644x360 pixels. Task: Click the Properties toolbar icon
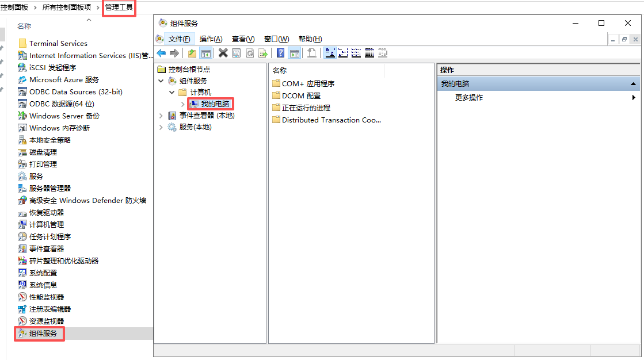coord(237,53)
